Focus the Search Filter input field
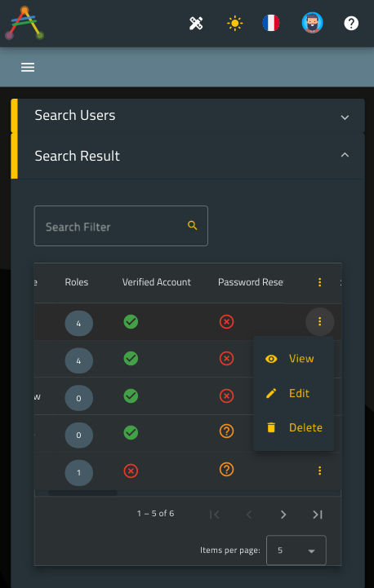The height and width of the screenshot is (588, 374). pyautogui.click(x=121, y=226)
